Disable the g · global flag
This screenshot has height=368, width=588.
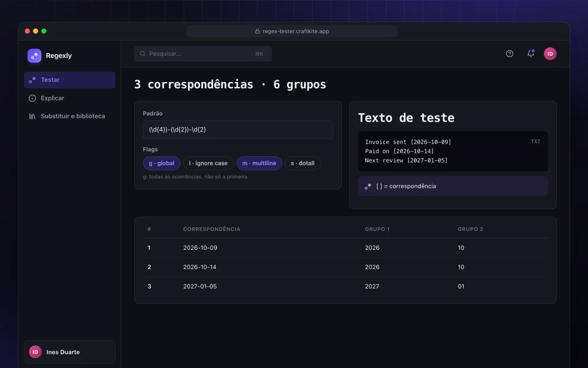(x=162, y=163)
